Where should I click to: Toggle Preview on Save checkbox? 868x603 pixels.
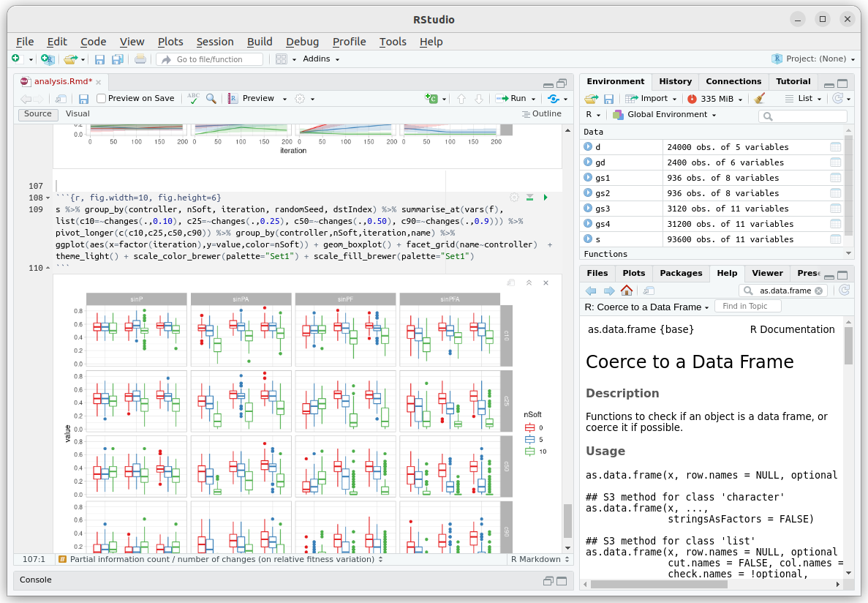pyautogui.click(x=102, y=98)
